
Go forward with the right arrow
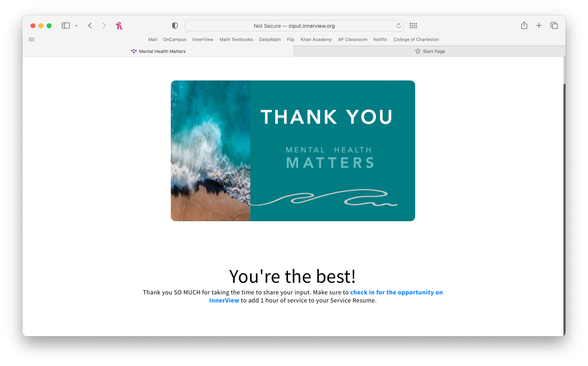click(104, 26)
